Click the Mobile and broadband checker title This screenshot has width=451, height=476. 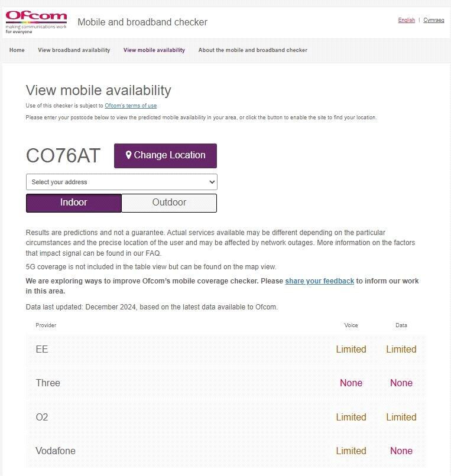point(142,22)
